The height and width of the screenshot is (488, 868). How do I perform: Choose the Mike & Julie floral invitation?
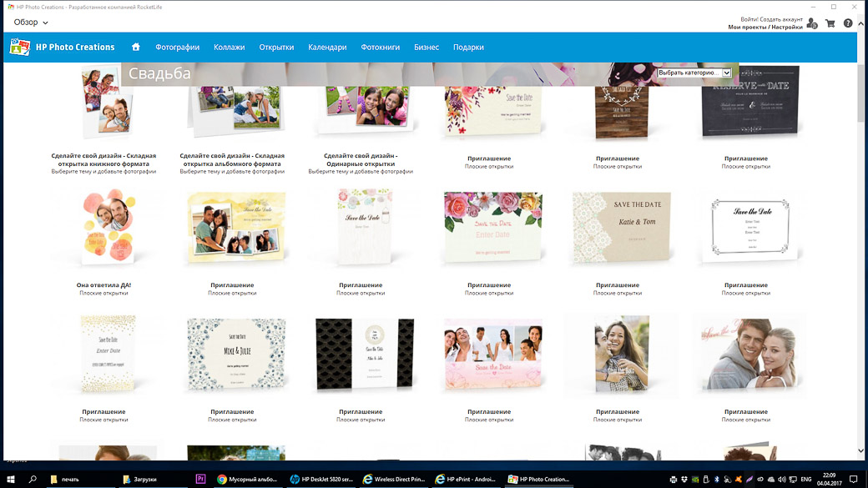(x=236, y=354)
